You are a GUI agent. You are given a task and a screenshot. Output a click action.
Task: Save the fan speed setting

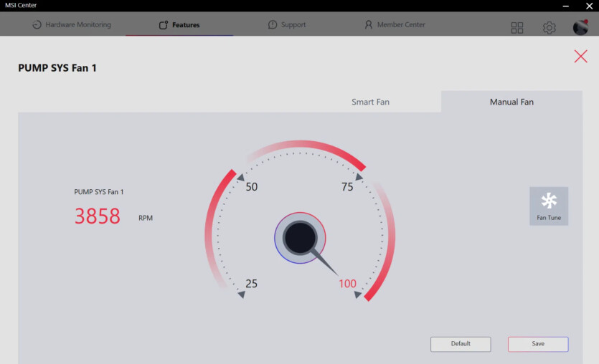tap(538, 344)
